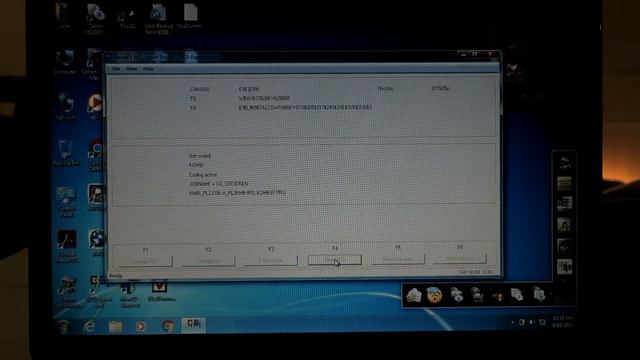Open the File menu in NCS Expert
The width and height of the screenshot is (640, 360).
coord(116,69)
